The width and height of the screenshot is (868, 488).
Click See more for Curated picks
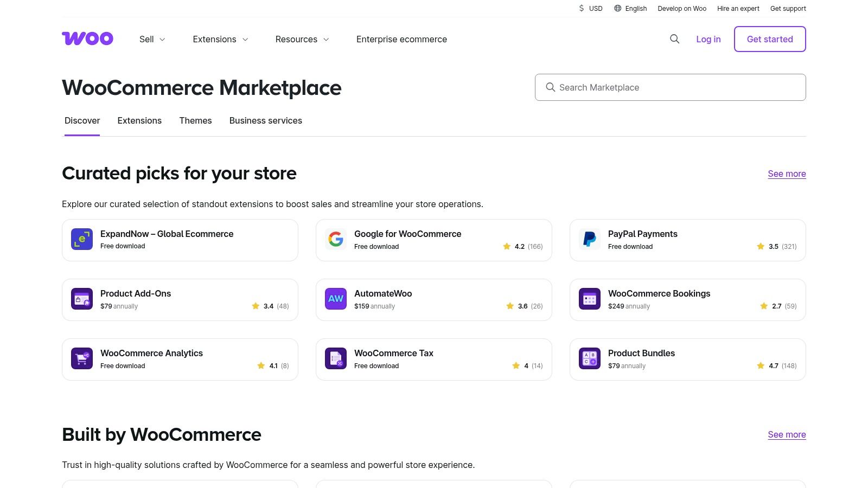point(787,174)
